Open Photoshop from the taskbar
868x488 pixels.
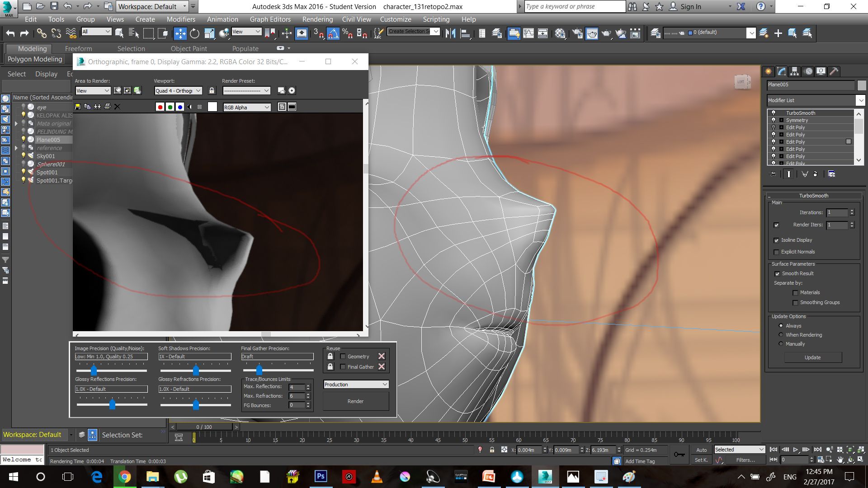tap(321, 476)
